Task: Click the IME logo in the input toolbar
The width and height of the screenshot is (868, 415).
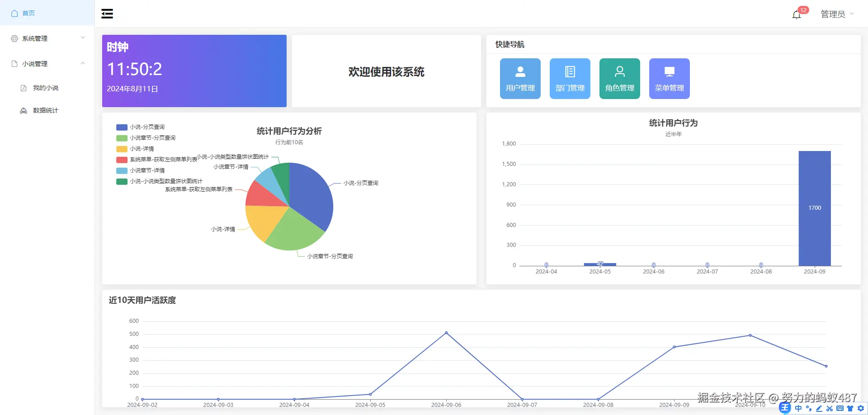Action: click(x=785, y=408)
